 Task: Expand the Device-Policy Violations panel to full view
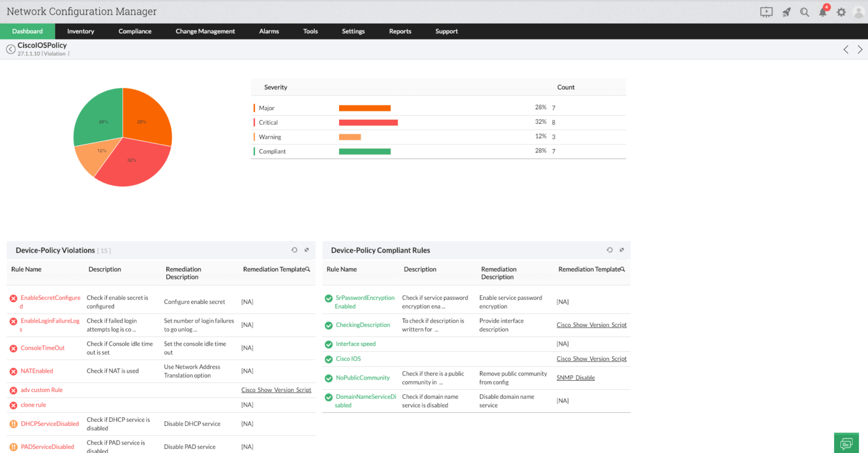click(x=306, y=249)
